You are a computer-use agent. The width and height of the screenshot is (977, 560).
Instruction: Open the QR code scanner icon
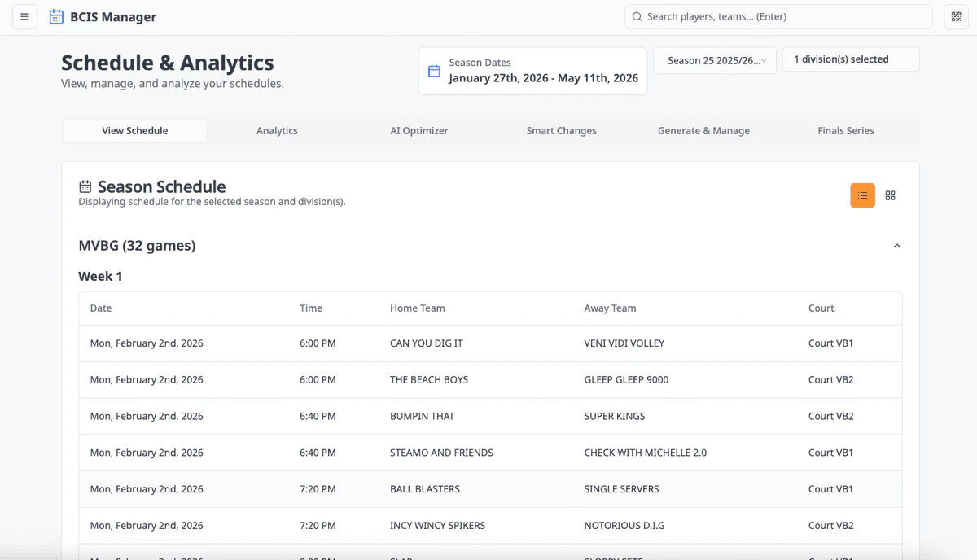tap(956, 17)
